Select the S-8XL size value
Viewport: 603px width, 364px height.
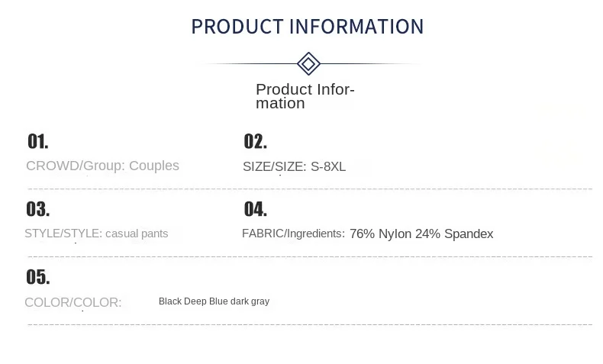click(x=328, y=167)
